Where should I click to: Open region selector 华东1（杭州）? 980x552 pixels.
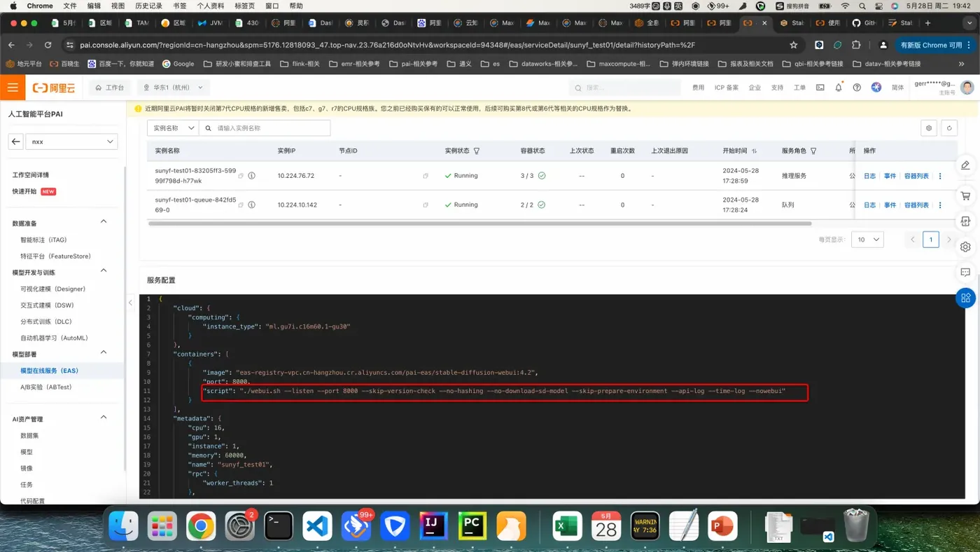point(173,88)
